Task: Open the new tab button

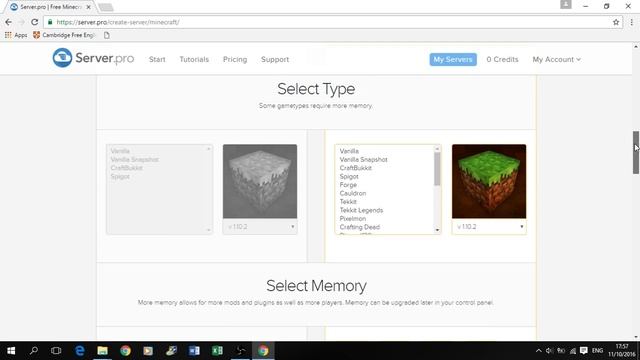Action: pos(106,7)
